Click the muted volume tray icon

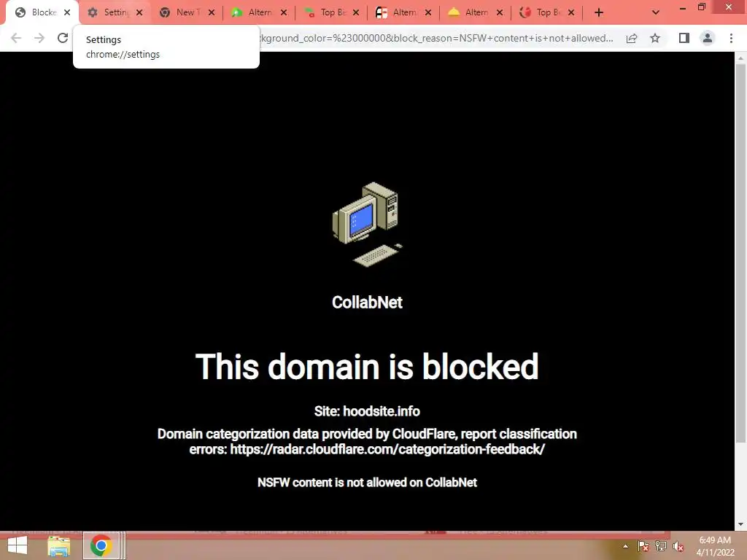[x=678, y=547]
